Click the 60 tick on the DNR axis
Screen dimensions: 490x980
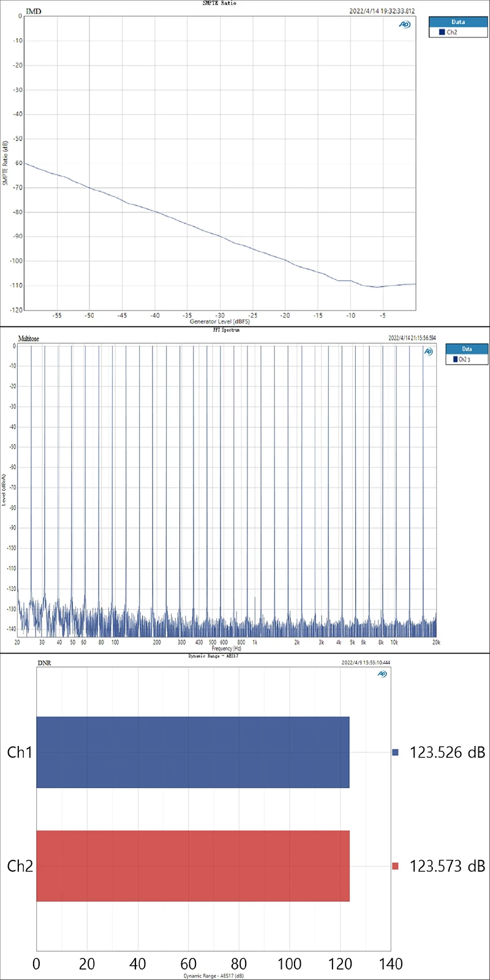pyautogui.click(x=188, y=964)
